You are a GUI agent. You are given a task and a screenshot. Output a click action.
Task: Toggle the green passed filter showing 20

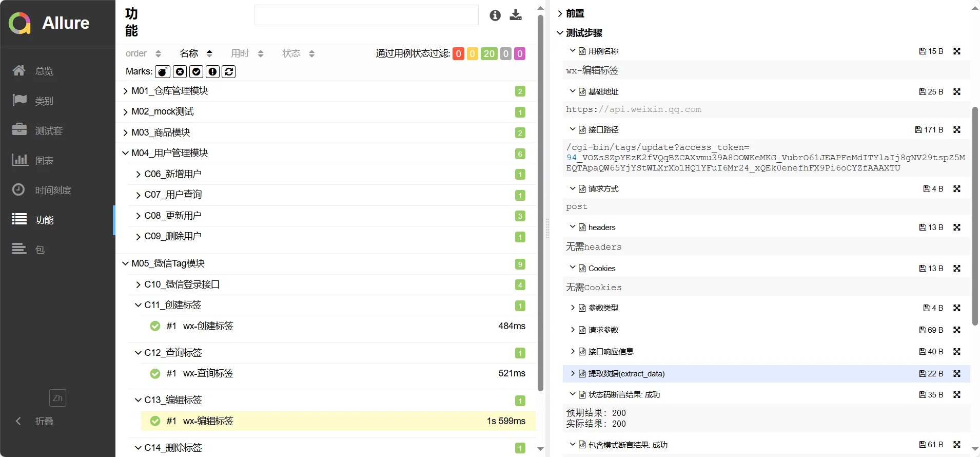coord(489,54)
